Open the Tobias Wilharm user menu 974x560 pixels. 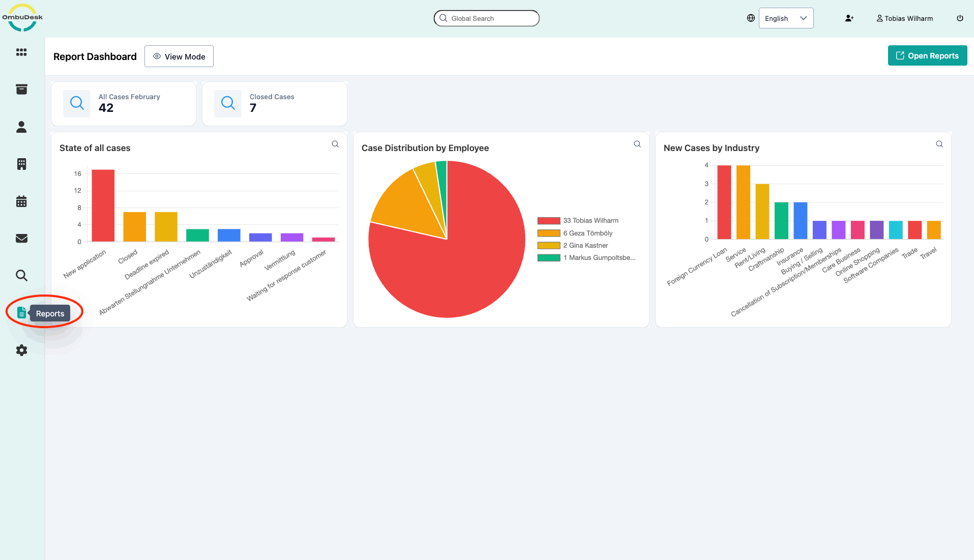[904, 18]
